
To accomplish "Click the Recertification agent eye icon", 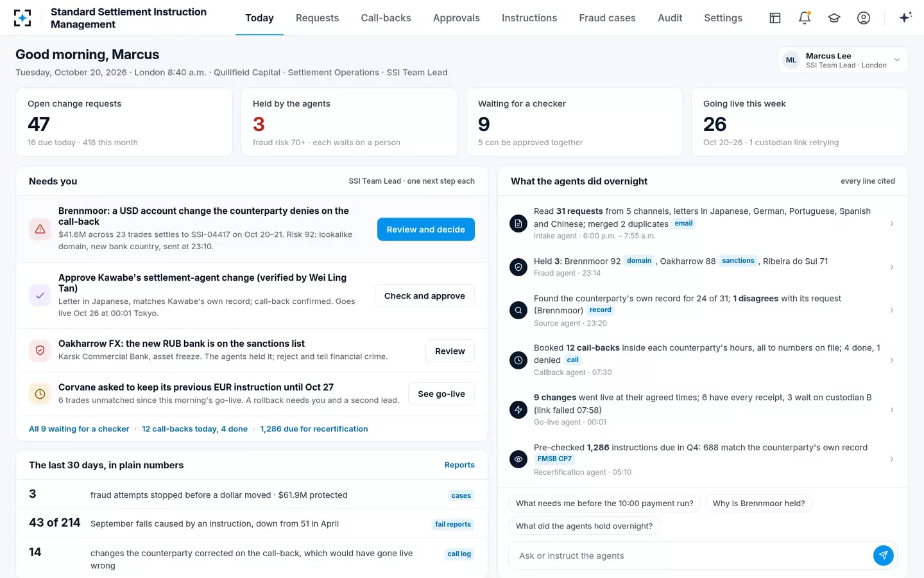I will coord(518,459).
